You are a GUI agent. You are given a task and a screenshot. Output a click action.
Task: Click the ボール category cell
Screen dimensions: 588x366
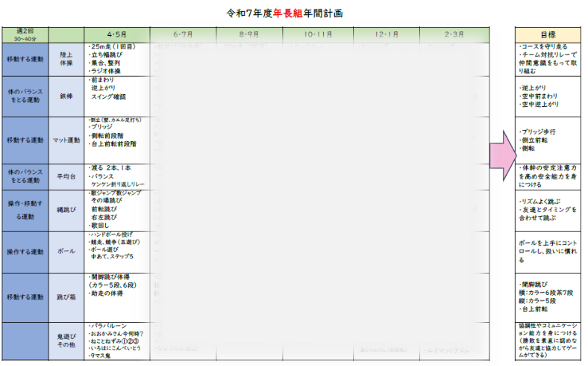coord(66,252)
